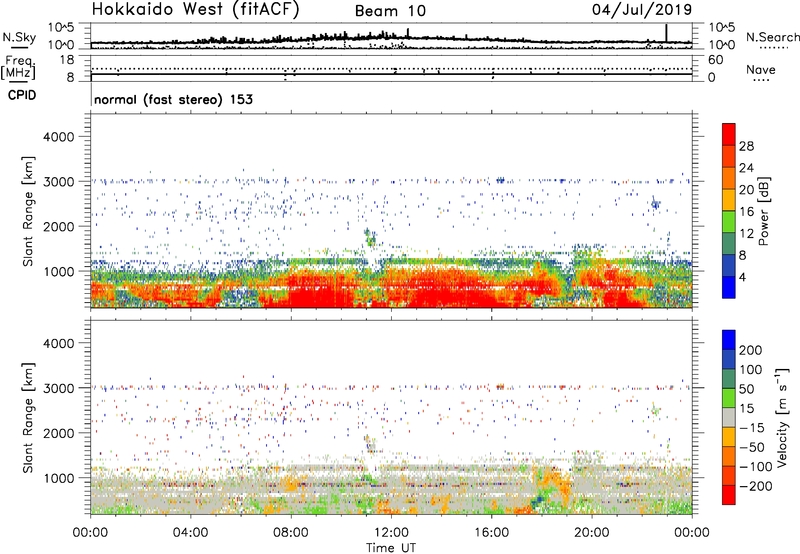
Task: Click the red top segment of the Power colorbar
Action: coord(729,135)
